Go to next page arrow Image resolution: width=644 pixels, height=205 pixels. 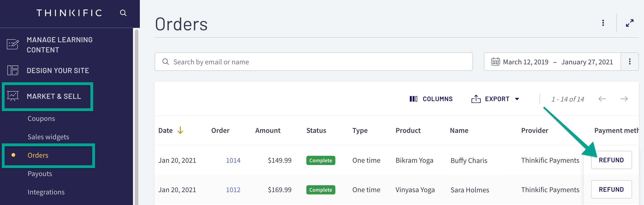click(x=624, y=99)
